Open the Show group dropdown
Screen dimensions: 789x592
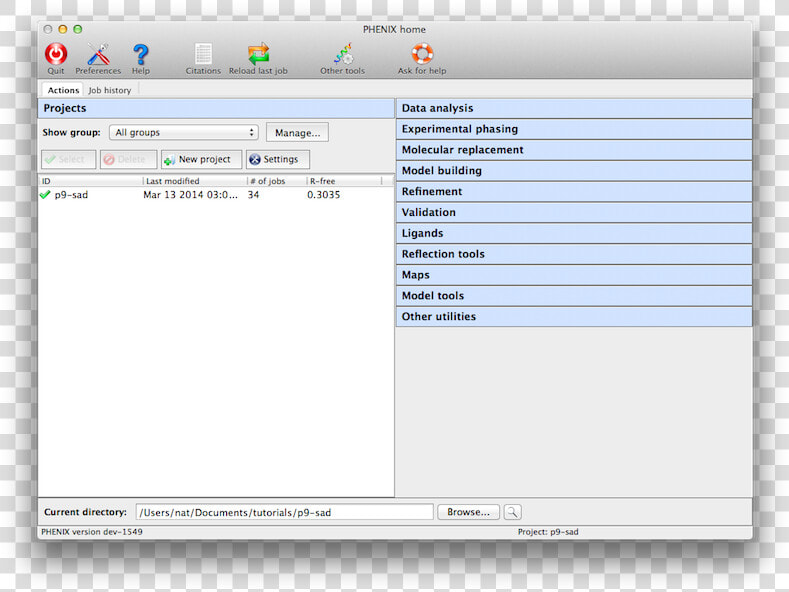[184, 132]
